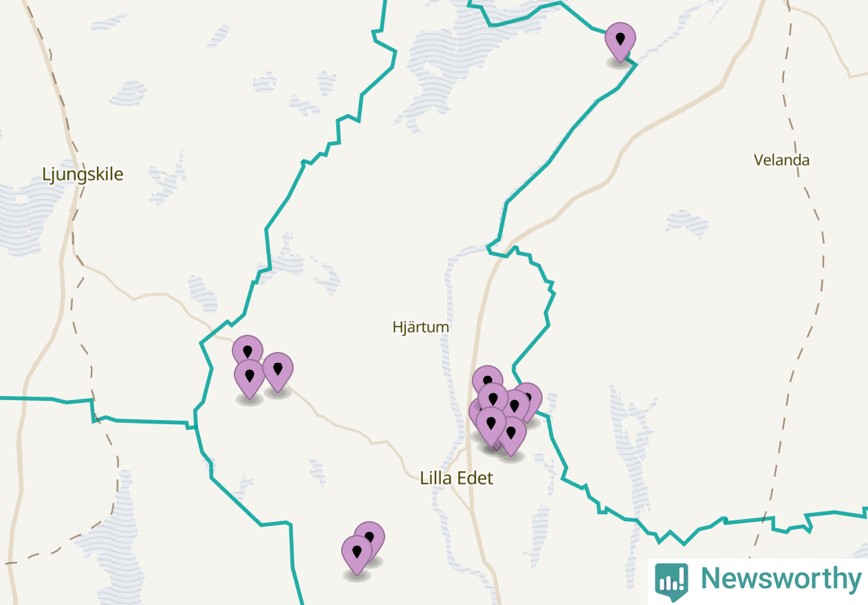
Task: Click the Newsworthy chart logo icon
Action: [671, 580]
